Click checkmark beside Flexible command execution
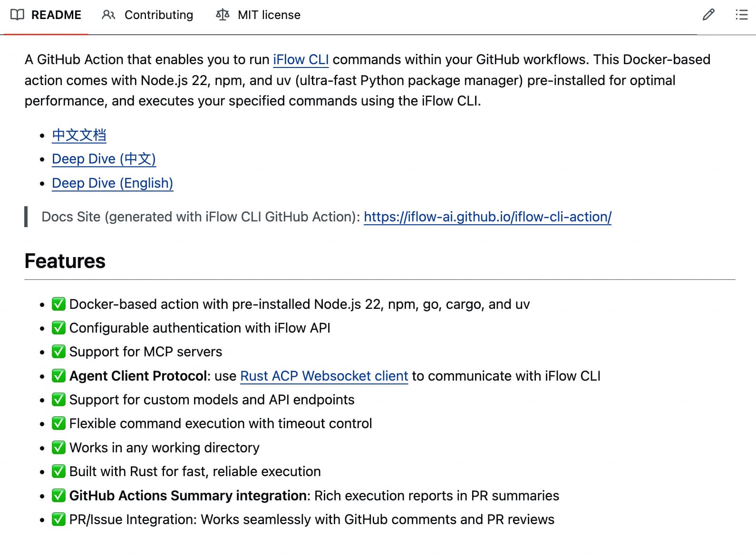The width and height of the screenshot is (756, 555). 58,423
